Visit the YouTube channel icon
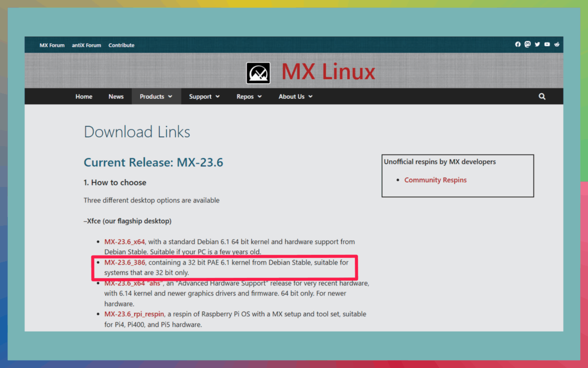This screenshot has height=368, width=588. coord(547,44)
